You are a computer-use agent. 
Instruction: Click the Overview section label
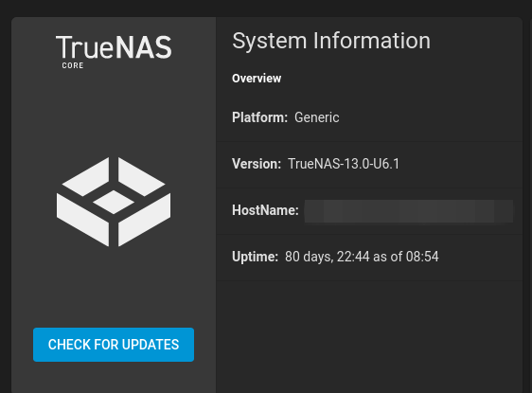click(257, 79)
